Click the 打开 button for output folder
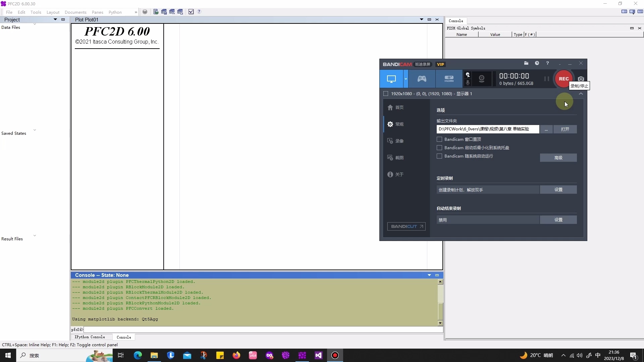 click(565, 129)
